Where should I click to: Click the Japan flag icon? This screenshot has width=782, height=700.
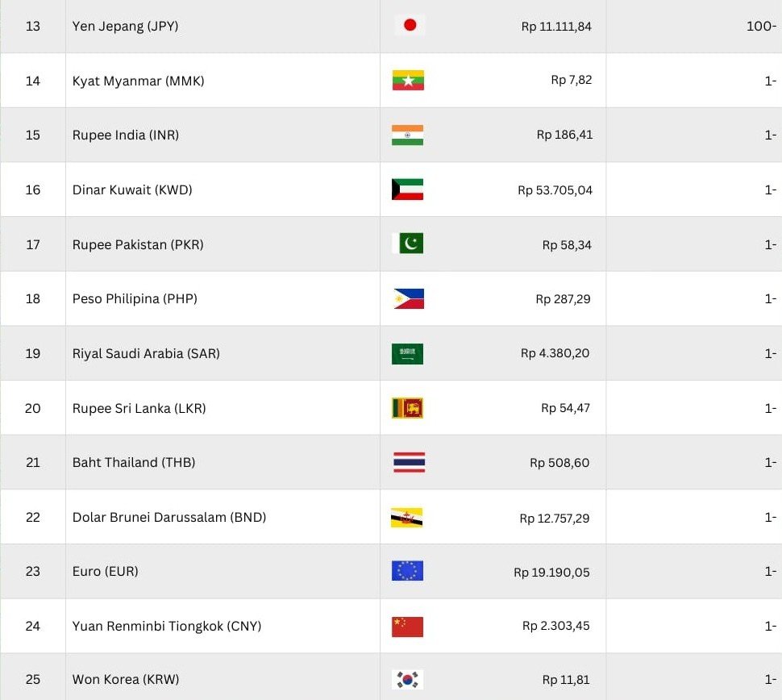coord(410,26)
